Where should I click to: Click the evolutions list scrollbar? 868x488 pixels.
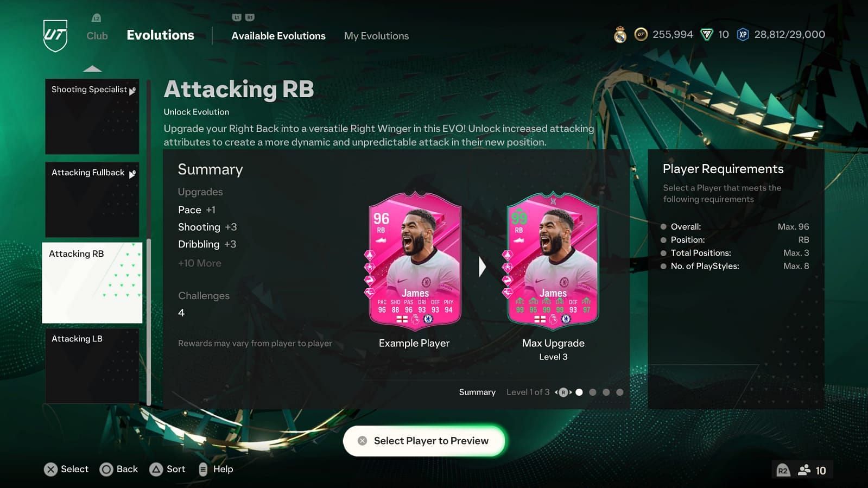point(149,322)
